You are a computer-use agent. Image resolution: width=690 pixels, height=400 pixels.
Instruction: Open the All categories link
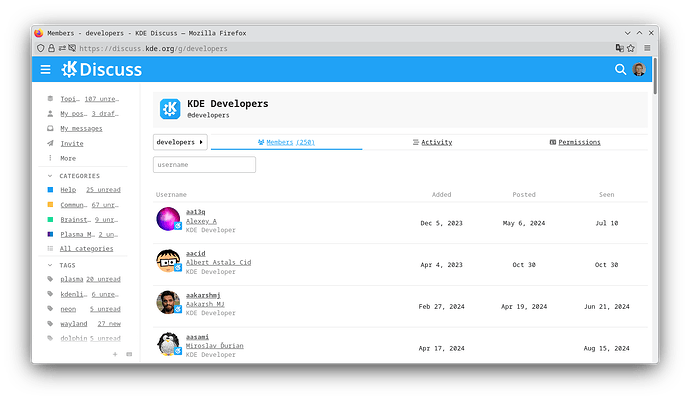tap(86, 248)
